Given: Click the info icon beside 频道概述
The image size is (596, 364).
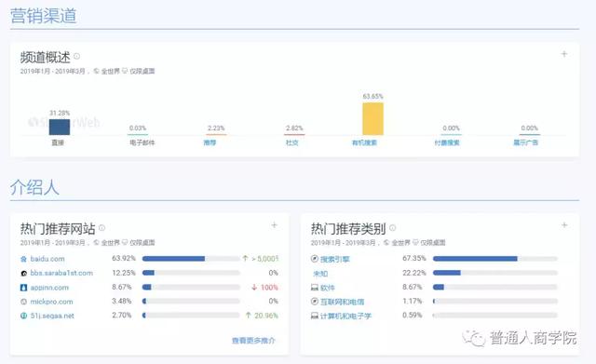Looking at the screenshot, I should pos(76,56).
